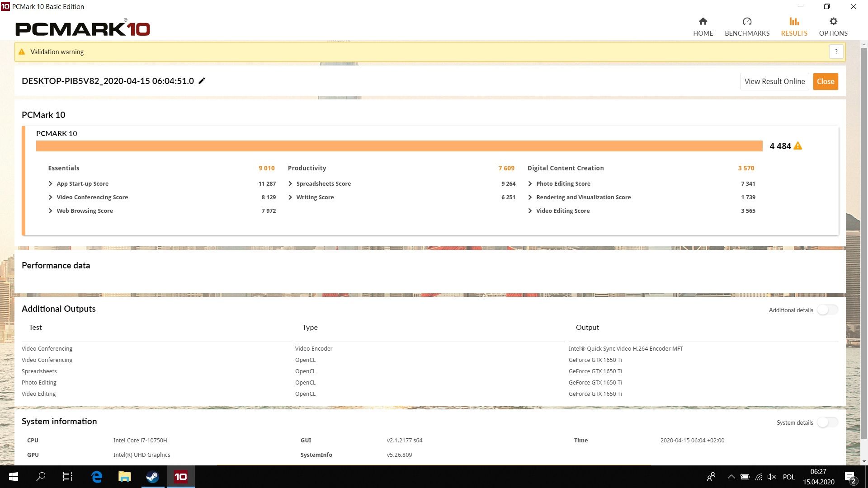
Task: Go to the HOME tab label
Action: [x=703, y=33]
